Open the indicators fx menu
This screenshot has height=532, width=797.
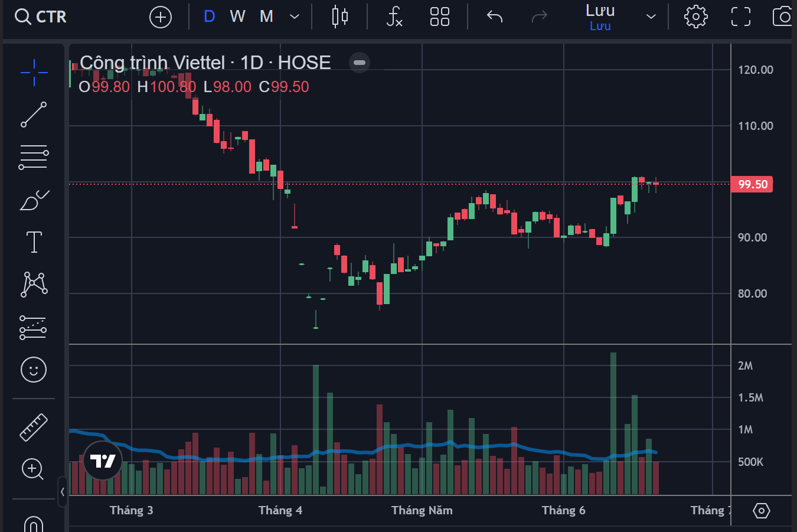pos(394,17)
